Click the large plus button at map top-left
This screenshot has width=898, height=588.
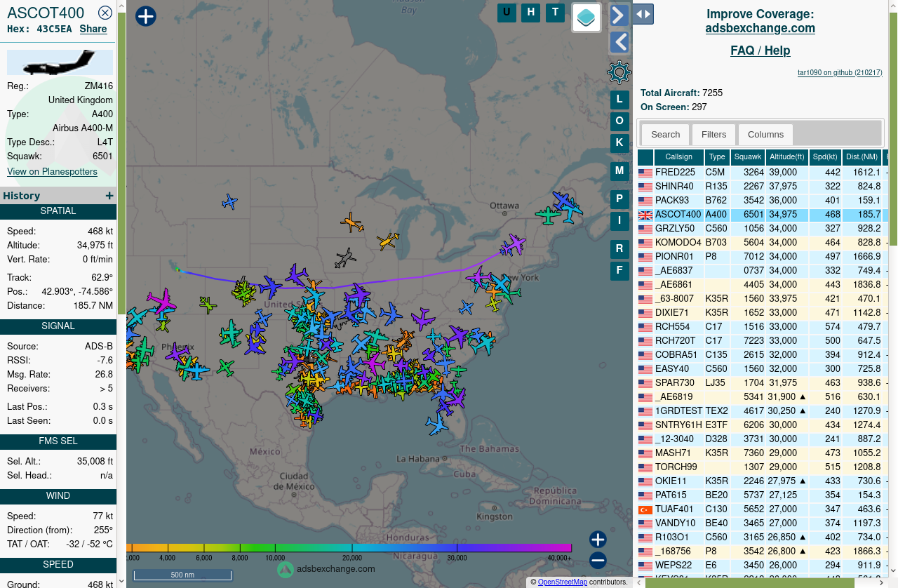click(x=145, y=16)
